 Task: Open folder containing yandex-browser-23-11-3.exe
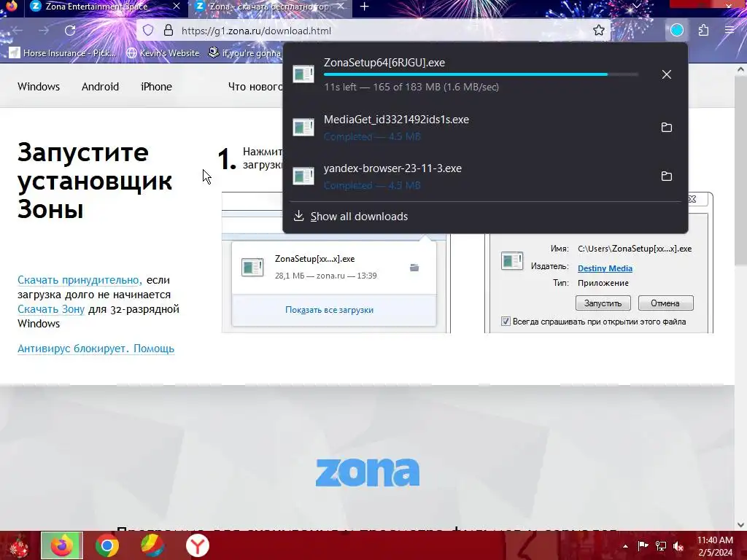pos(667,176)
